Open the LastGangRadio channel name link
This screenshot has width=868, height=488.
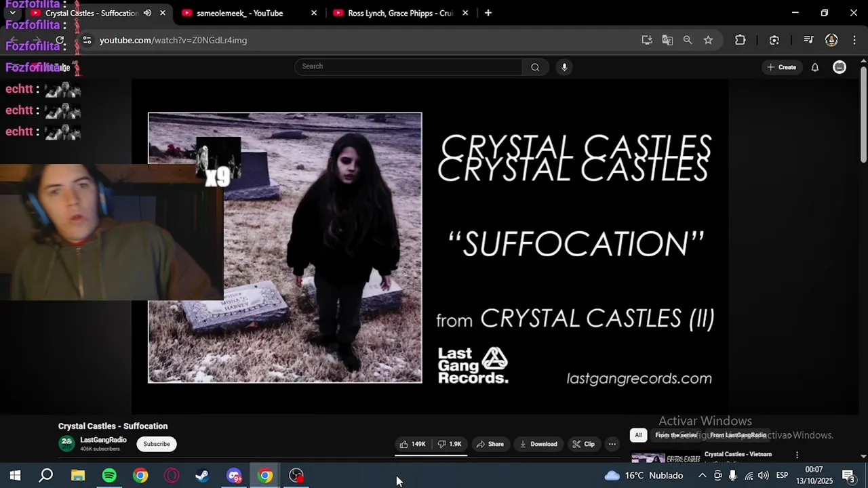[103, 440]
